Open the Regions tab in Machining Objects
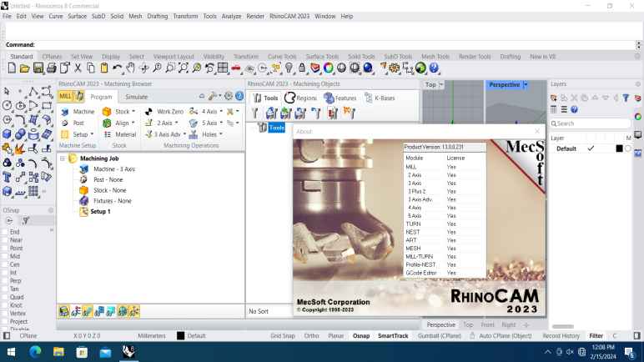This screenshot has height=362, width=644. [x=301, y=98]
